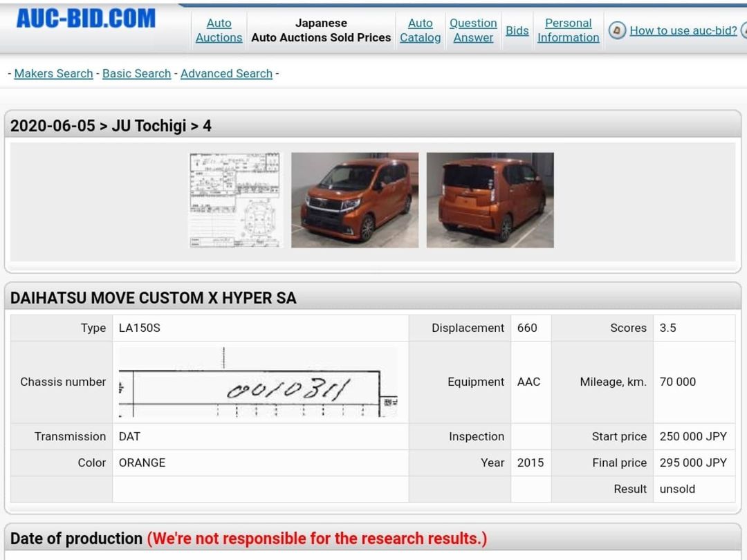Image resolution: width=747 pixels, height=560 pixels.
Task: Open Basic Search link
Action: pyautogui.click(x=137, y=73)
